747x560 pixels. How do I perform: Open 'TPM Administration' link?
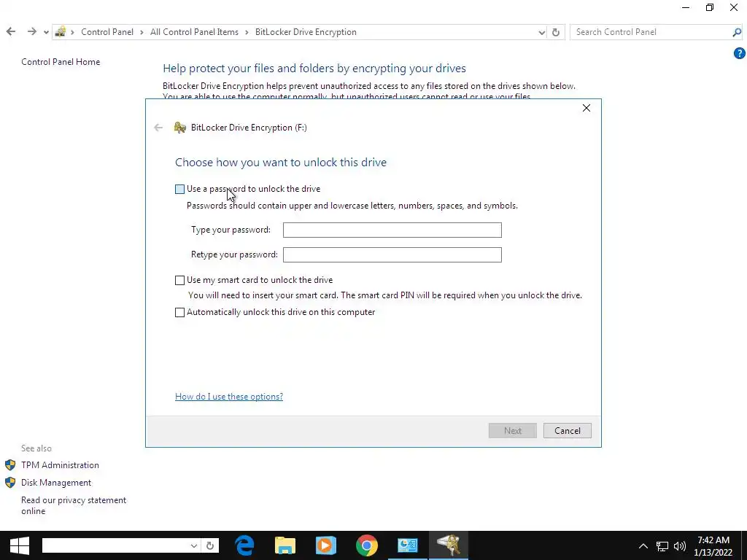point(60,465)
